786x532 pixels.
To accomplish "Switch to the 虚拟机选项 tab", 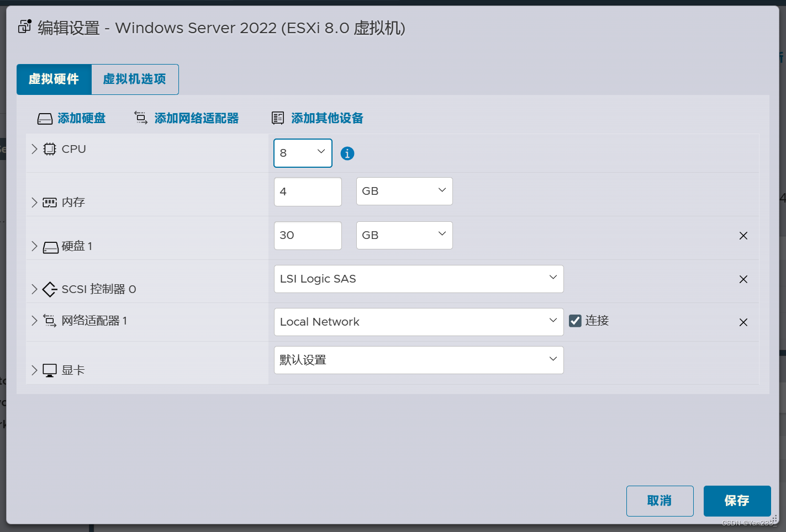I will coord(134,79).
